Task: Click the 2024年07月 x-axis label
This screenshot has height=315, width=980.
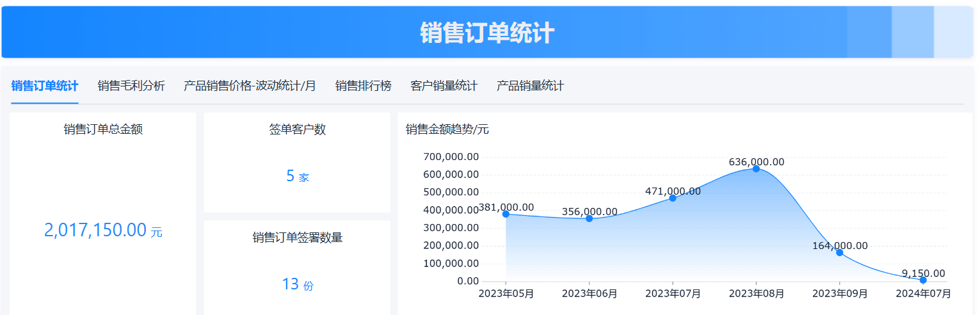Action: click(923, 294)
